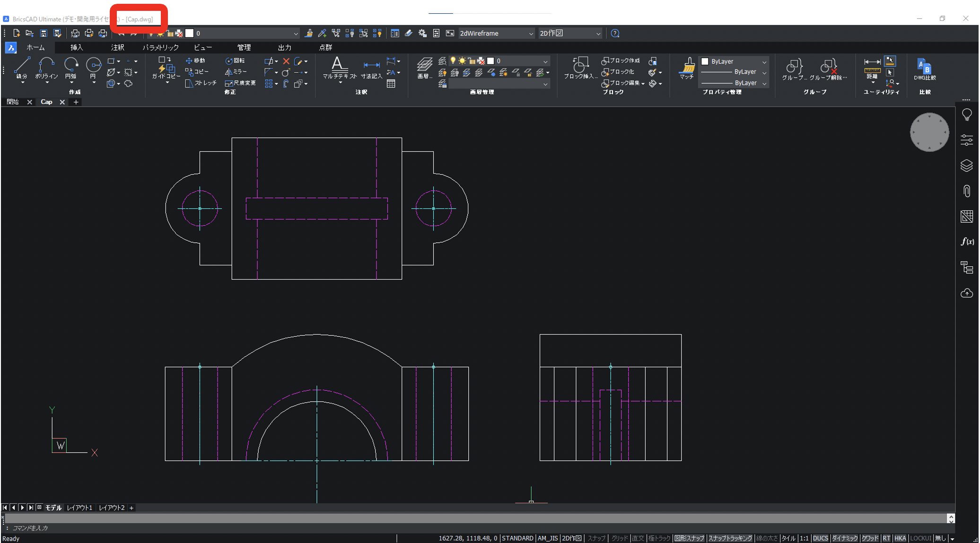
Task: Click the ByLayer color swatch
Action: point(705,61)
